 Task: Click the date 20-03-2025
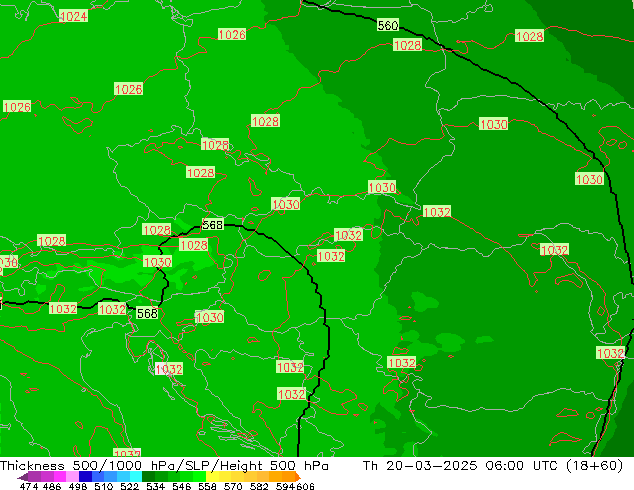tap(432, 466)
